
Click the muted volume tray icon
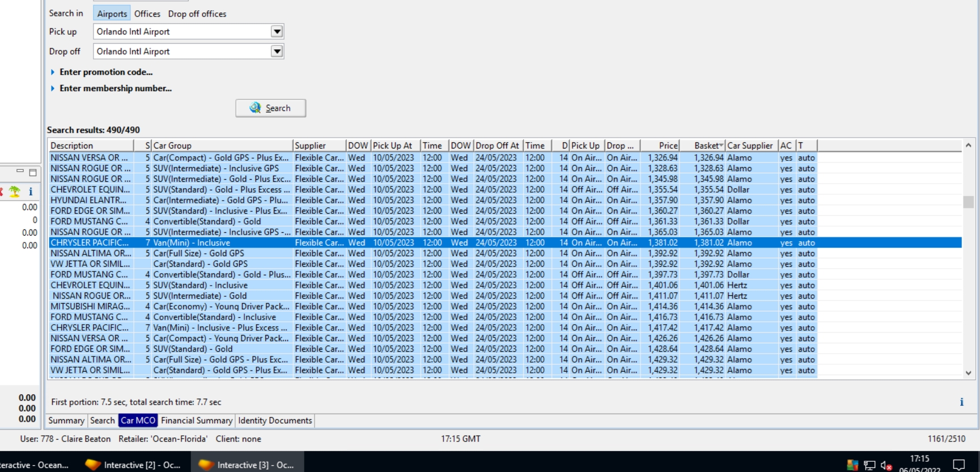coord(886,466)
